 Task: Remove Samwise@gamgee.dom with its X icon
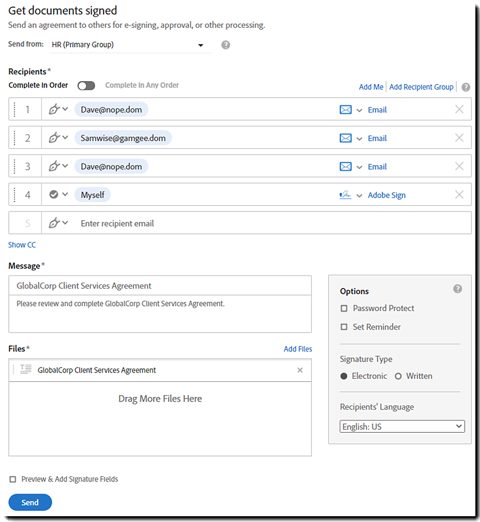coord(459,138)
